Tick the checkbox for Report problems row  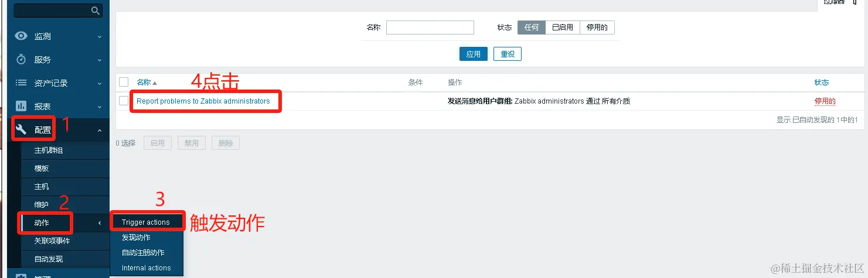(124, 101)
